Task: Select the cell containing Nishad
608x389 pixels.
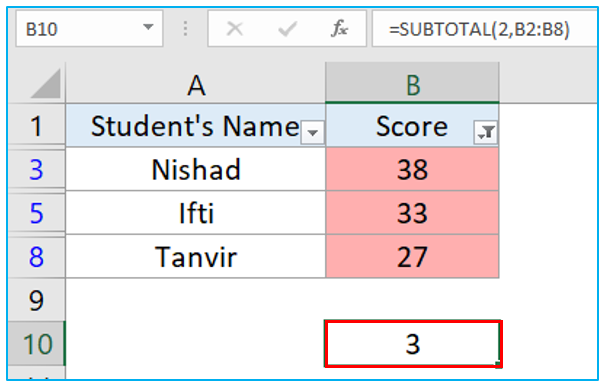Action: point(196,169)
